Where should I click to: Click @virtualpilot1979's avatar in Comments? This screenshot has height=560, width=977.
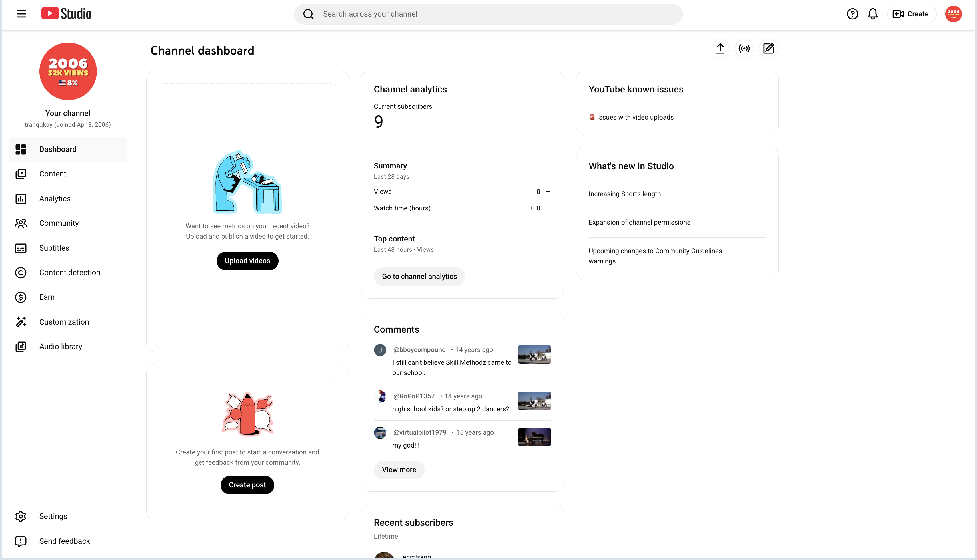coord(380,433)
